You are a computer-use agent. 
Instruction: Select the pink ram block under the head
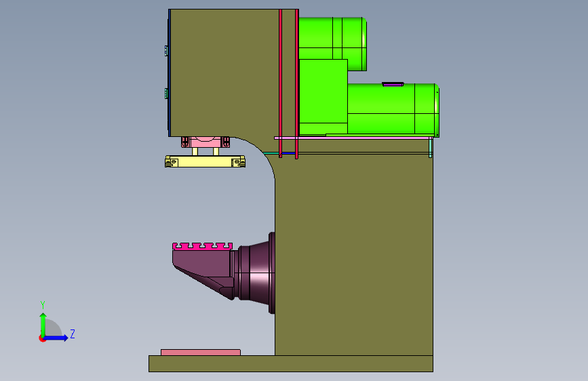[x=205, y=142]
